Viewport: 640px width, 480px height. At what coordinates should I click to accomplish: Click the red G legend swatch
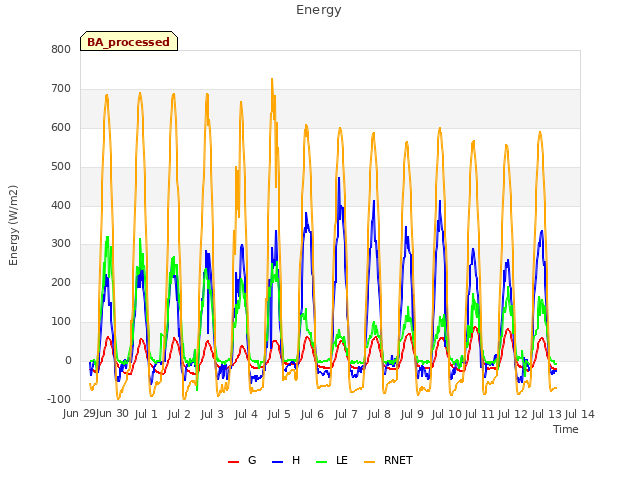(233, 462)
